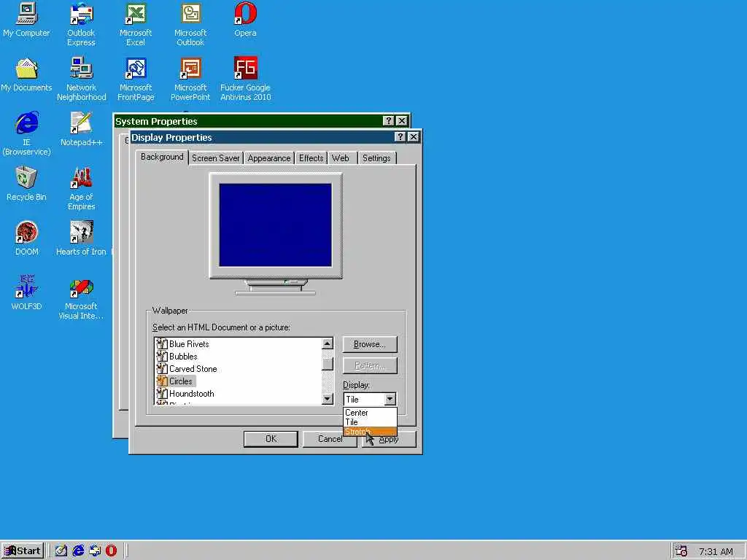747x560 pixels.
Task: Choose Center from the Display dropdown
Action: (370, 413)
